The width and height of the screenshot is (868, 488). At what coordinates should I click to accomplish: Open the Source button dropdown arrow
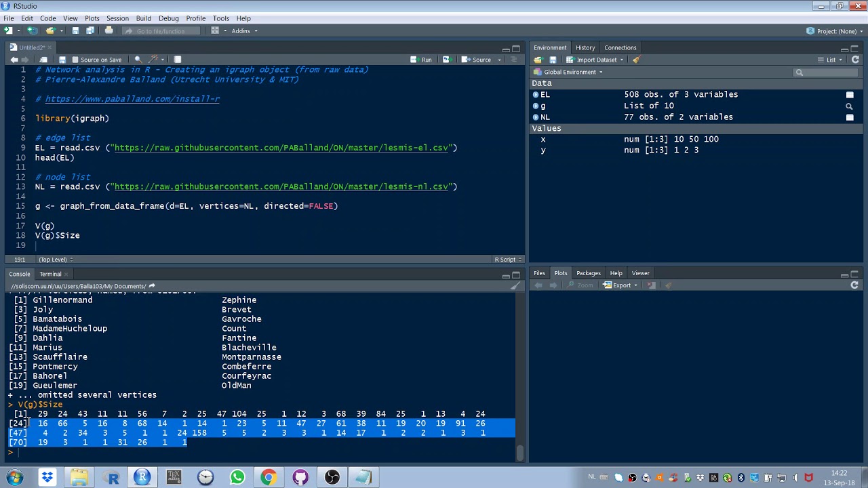point(498,60)
